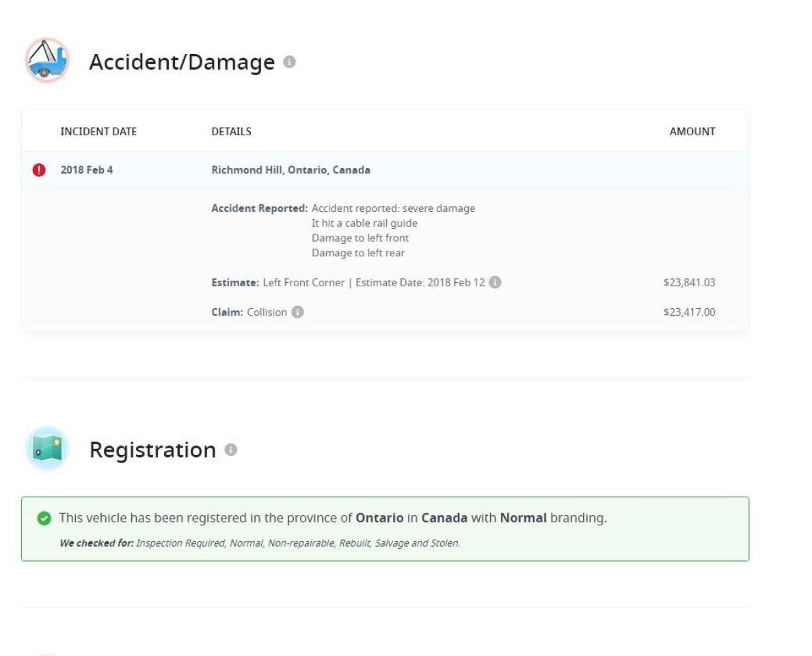Click the DETAILS column header
This screenshot has width=812, height=656.
[x=232, y=131]
